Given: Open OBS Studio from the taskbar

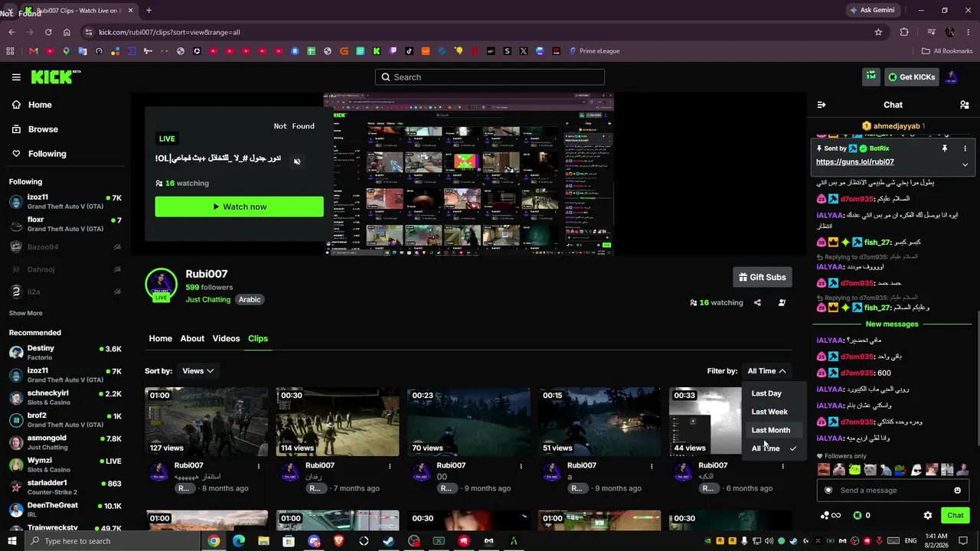Looking at the screenshot, I should click(x=414, y=541).
